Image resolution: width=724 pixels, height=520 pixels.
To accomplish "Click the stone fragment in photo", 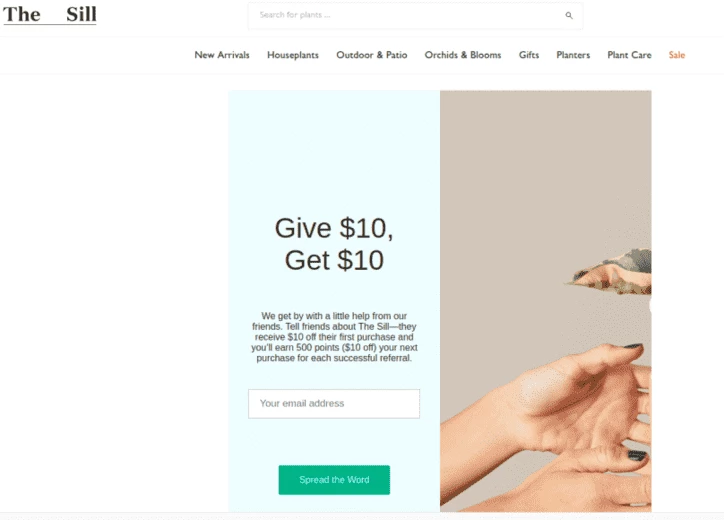I will pyautogui.click(x=609, y=272).
